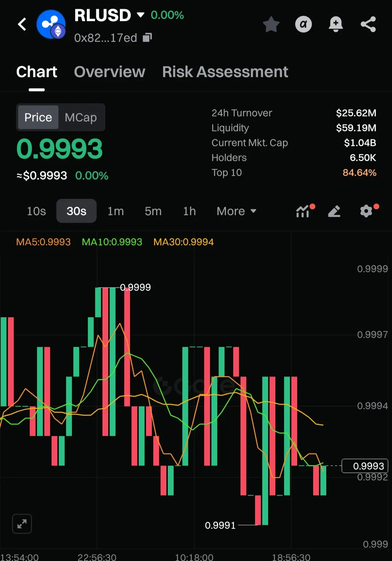Share this token page
Screen dimensions: 392x561
(x=368, y=24)
